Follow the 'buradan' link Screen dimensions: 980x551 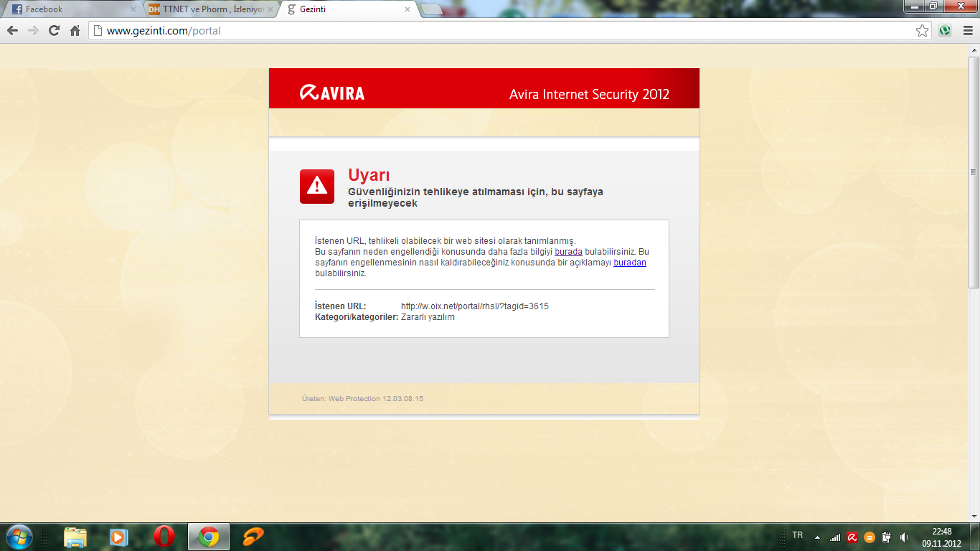point(630,263)
